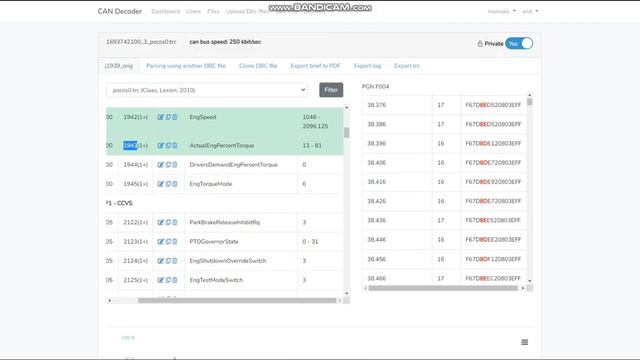This screenshot has width=640, height=360.
Task: Click the F67D8DF120803EFF data cell
Action: (x=493, y=259)
